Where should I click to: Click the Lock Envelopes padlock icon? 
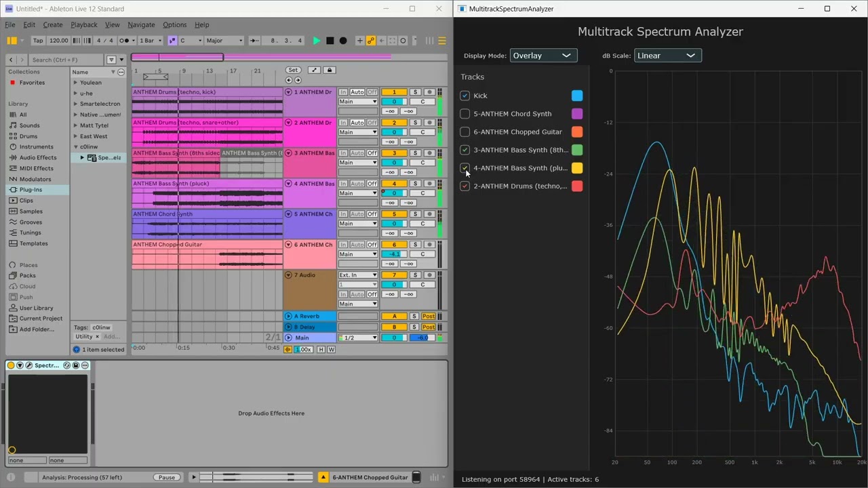(x=330, y=70)
